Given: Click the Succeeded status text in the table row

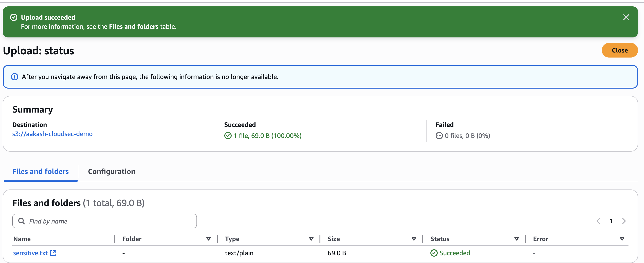Looking at the screenshot, I should [455, 253].
